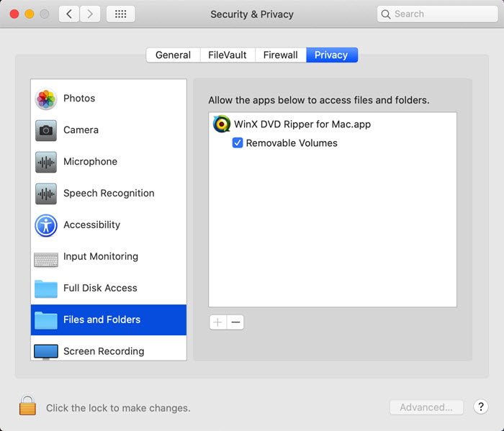Screen dimensions: 504x431
Task: Switch to the General tab
Action: coord(173,55)
